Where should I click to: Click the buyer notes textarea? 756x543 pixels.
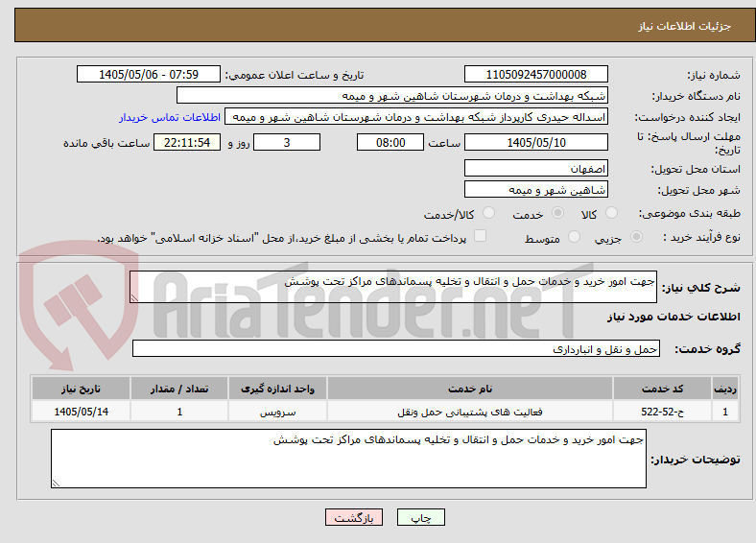click(348, 459)
